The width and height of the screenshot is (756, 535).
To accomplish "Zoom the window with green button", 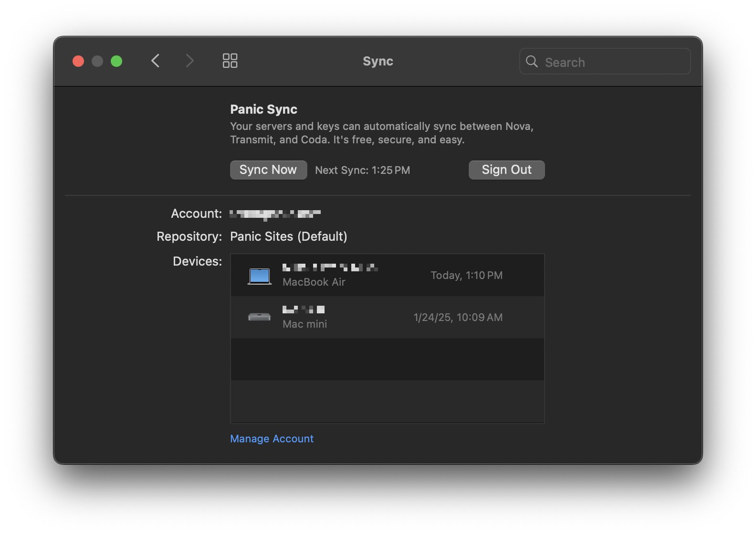I will point(116,61).
